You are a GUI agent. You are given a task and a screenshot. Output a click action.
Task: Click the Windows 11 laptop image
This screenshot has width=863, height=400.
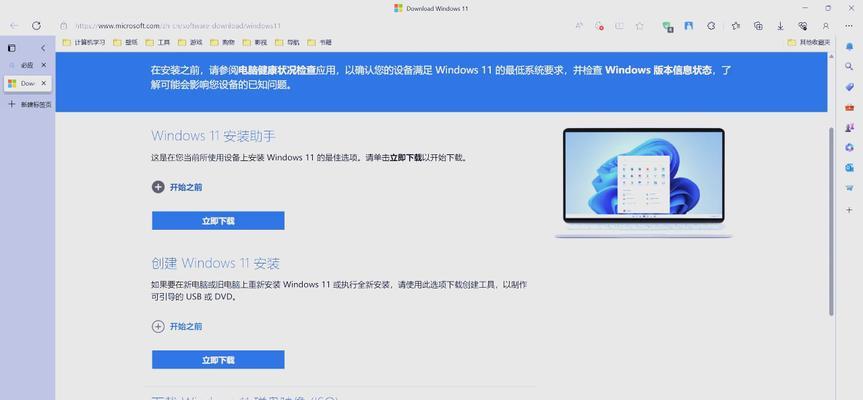click(643, 183)
